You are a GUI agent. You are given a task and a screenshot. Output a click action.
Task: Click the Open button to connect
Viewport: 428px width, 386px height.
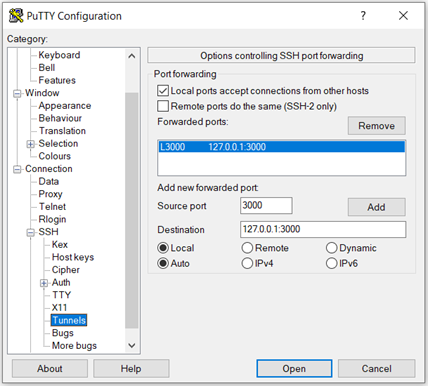pos(294,369)
